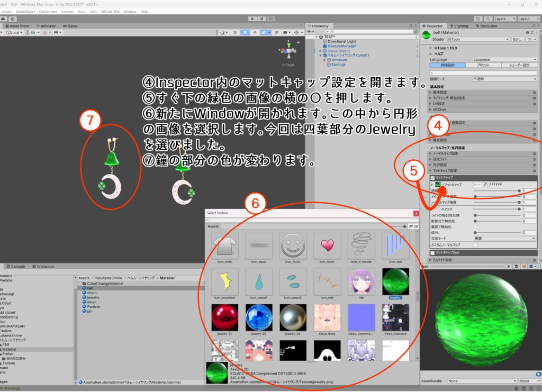
Task: Click the scene orientation gizmo
Action: pos(288,51)
